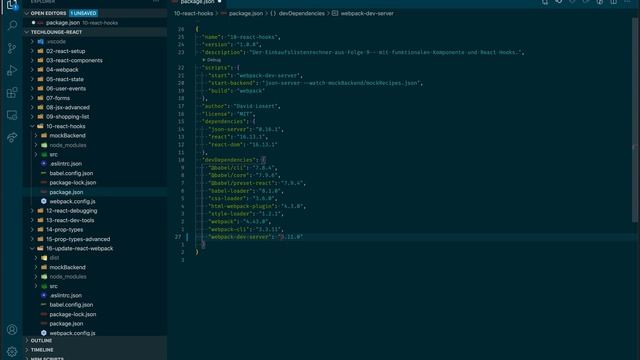
Task: Select the 08-jsx-advanced folder
Action: [x=68, y=107]
